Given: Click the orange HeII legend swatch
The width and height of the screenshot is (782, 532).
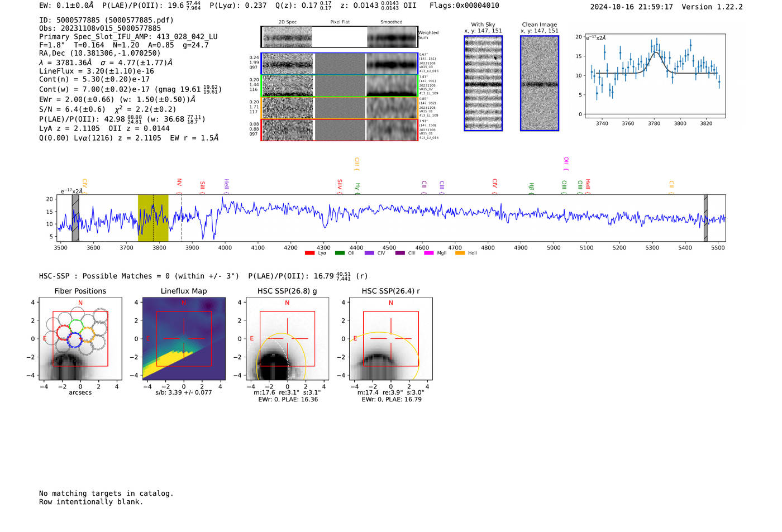Looking at the screenshot, I should [460, 253].
